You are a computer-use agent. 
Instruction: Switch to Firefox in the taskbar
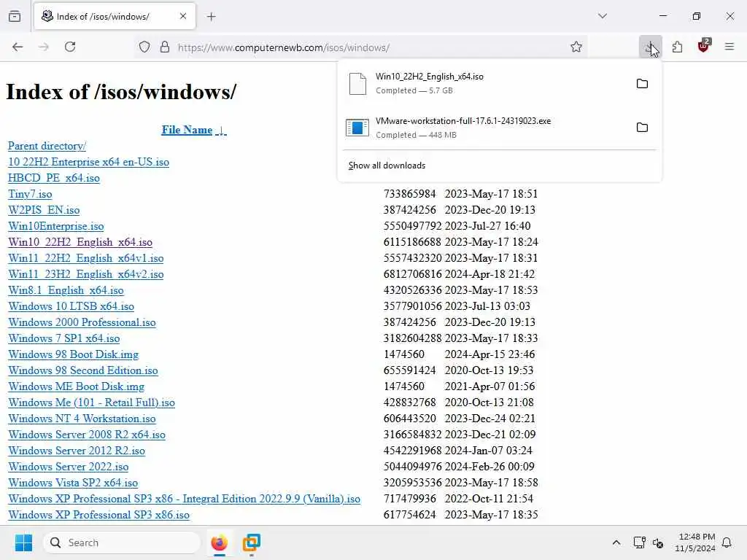pos(219,542)
